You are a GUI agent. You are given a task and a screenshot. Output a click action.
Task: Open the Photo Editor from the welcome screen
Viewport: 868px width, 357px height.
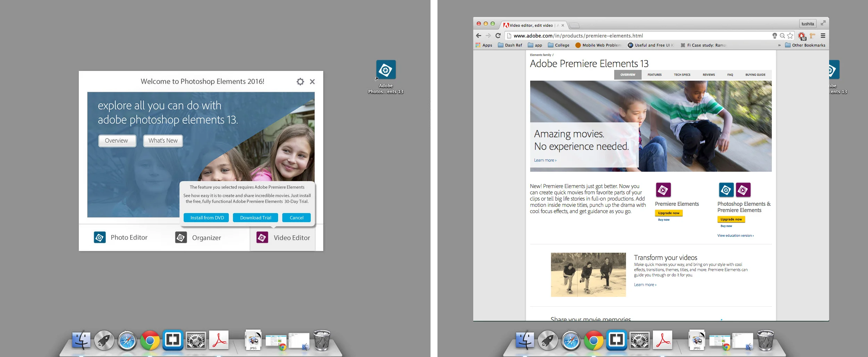point(129,237)
